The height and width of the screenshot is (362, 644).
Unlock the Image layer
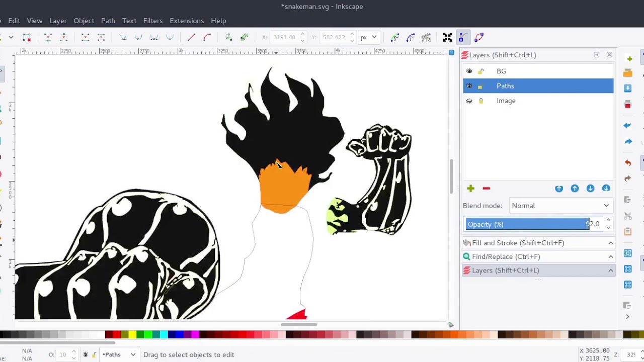pyautogui.click(x=481, y=101)
